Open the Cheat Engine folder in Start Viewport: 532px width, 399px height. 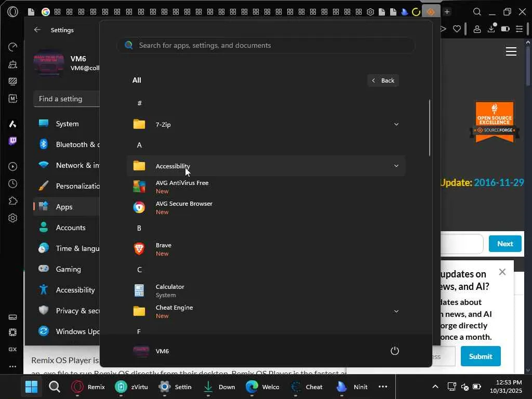point(266,311)
